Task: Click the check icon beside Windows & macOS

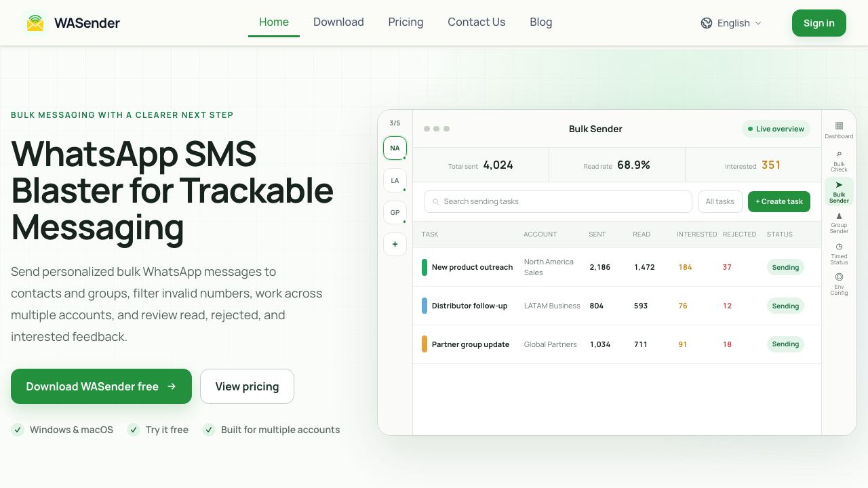Action: pos(18,430)
